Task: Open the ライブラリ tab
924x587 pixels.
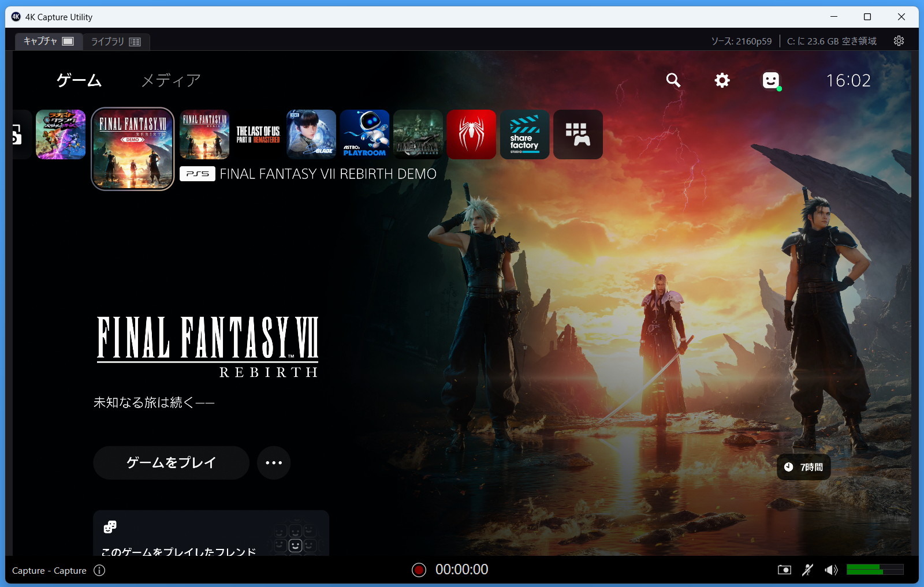Action: (x=116, y=42)
